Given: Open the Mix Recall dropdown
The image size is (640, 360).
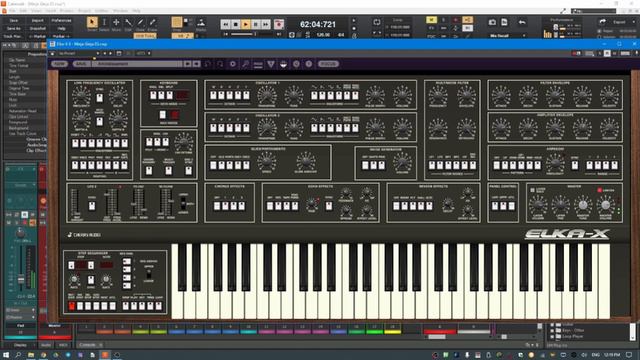Looking at the screenshot, I should pos(524,36).
